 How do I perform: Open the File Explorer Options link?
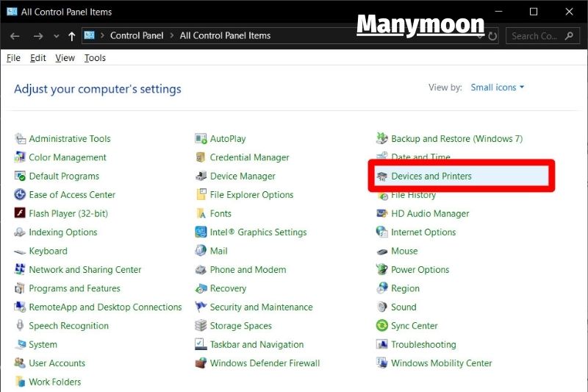click(x=251, y=195)
